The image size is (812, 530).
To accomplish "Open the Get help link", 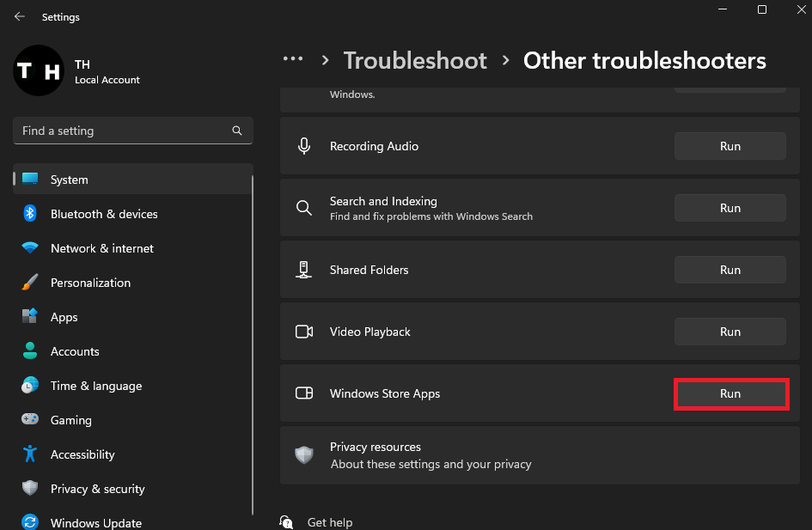I will coord(329,522).
